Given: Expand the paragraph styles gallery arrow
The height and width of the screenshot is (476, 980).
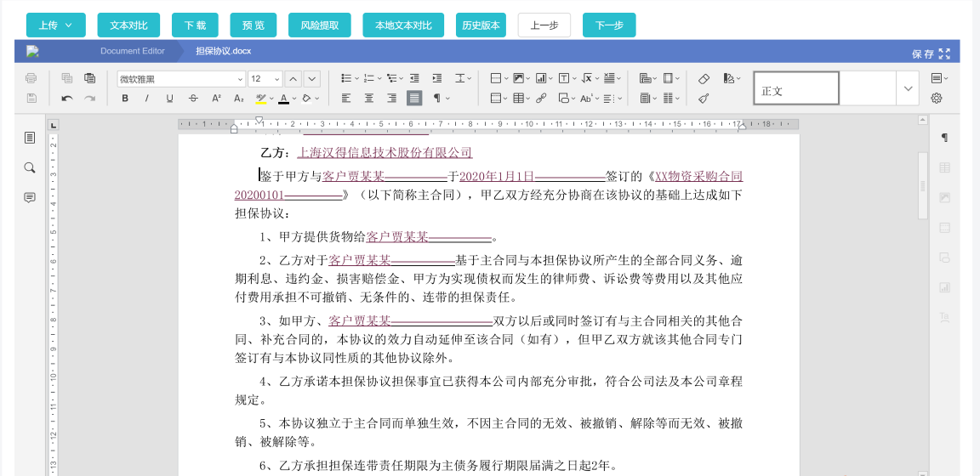Looking at the screenshot, I should click(x=908, y=88).
